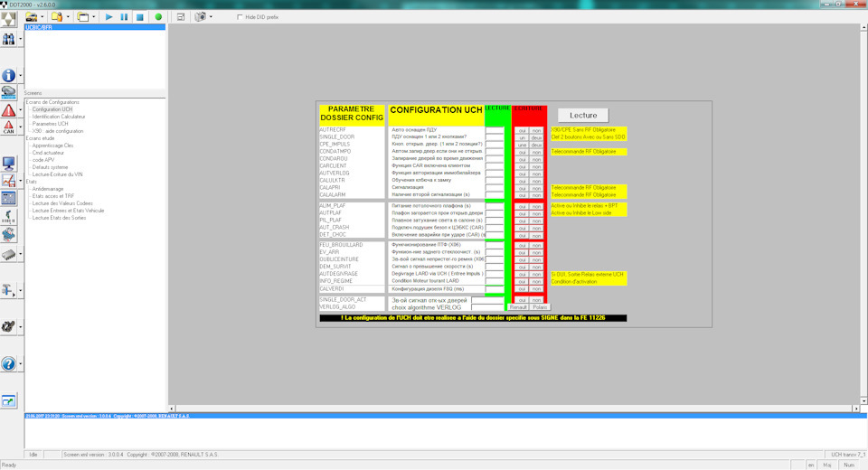The width and height of the screenshot is (868, 470).
Task: Click the car diagnostic sidebar icon
Action: click(x=8, y=92)
